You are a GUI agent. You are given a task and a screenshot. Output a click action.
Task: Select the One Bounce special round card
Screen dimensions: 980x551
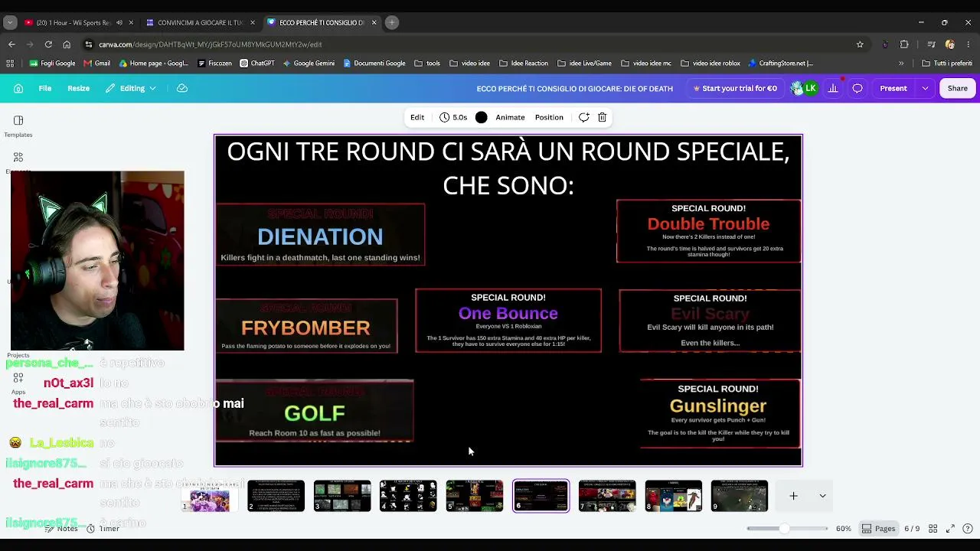(508, 321)
